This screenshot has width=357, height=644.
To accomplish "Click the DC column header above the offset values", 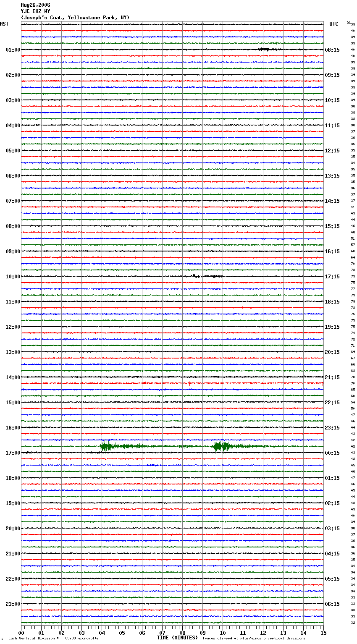I will tap(349, 23).
